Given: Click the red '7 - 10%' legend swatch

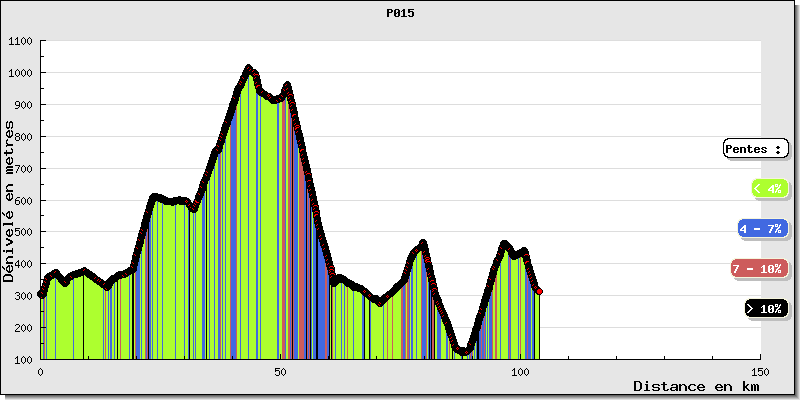Looking at the screenshot, I should [x=759, y=269].
